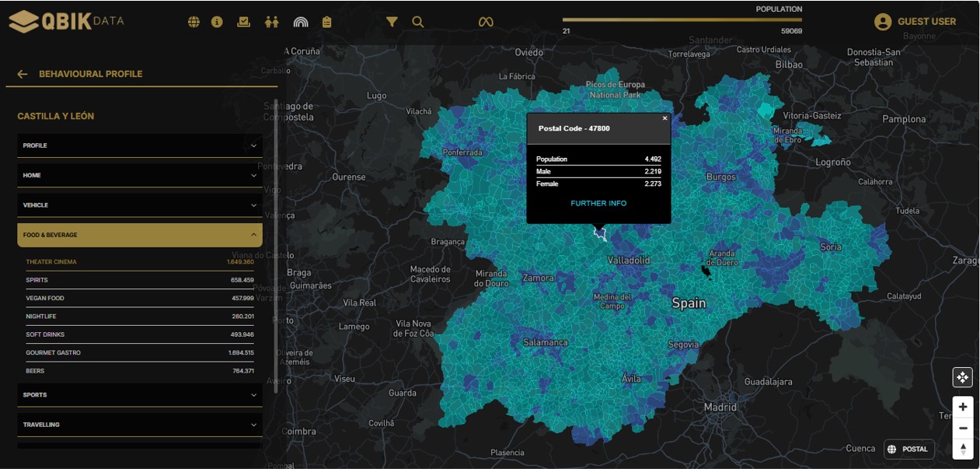Screen dimensions: 980x469
Task: Expand the Travelling section
Action: (x=140, y=425)
